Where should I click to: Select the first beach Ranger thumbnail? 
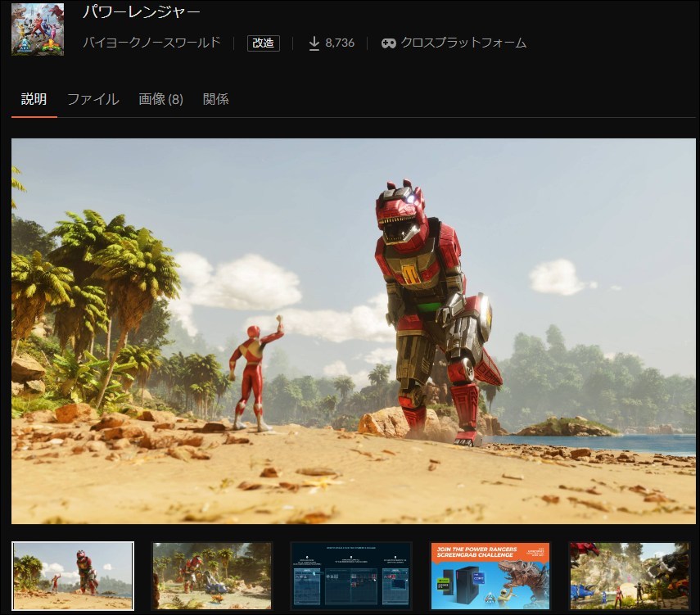click(x=73, y=576)
